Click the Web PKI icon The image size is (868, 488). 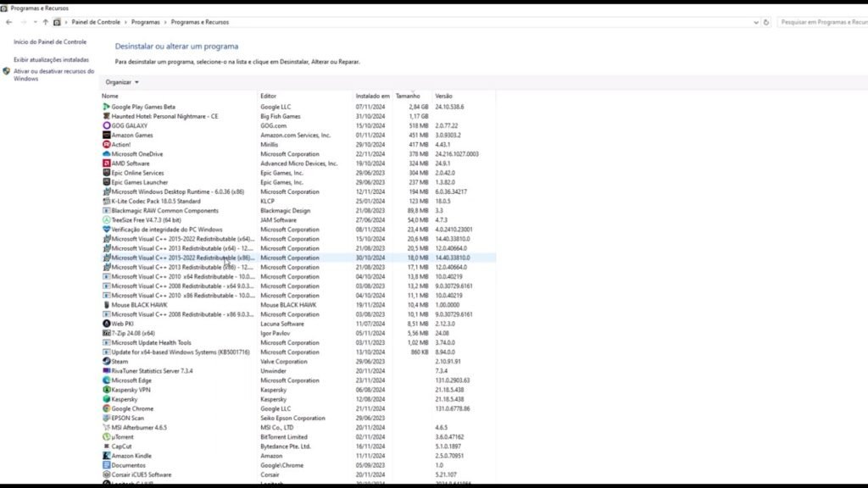pos(106,324)
